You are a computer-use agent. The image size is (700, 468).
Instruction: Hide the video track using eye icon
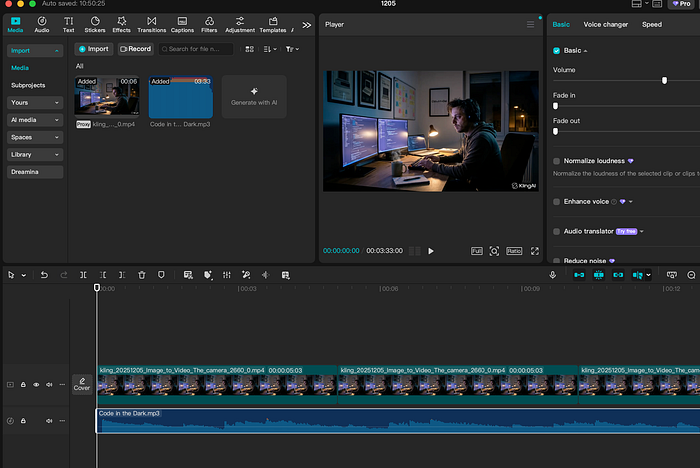[x=36, y=384]
